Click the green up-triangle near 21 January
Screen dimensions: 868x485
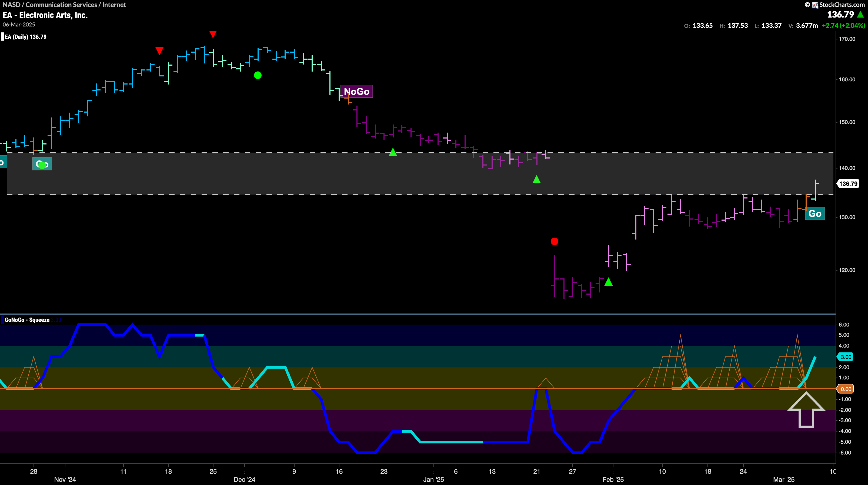537,180
